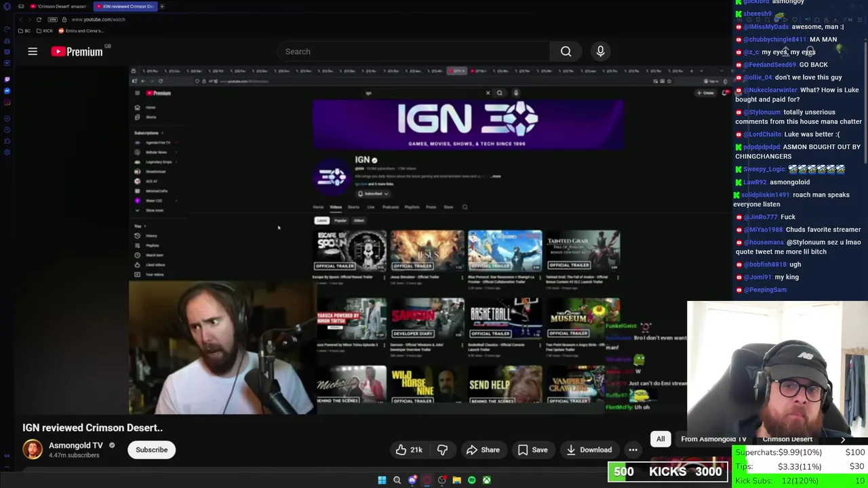Viewport: 868px width, 488px height.
Task: Open the Windows Start menu
Action: coord(382,481)
